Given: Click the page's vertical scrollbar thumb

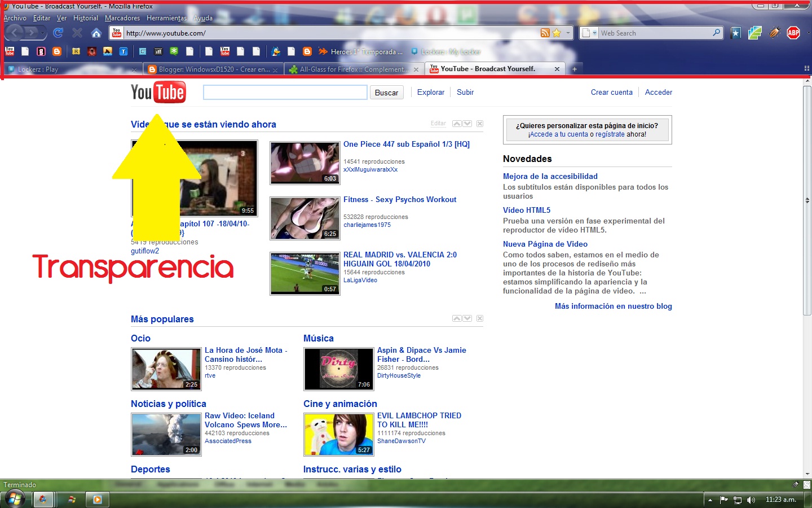Looking at the screenshot, I should pyautogui.click(x=807, y=200).
